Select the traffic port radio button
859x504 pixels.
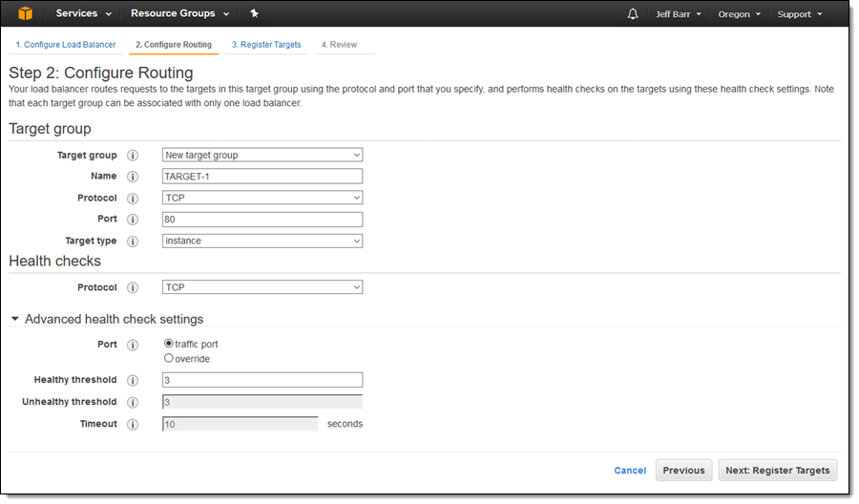169,344
